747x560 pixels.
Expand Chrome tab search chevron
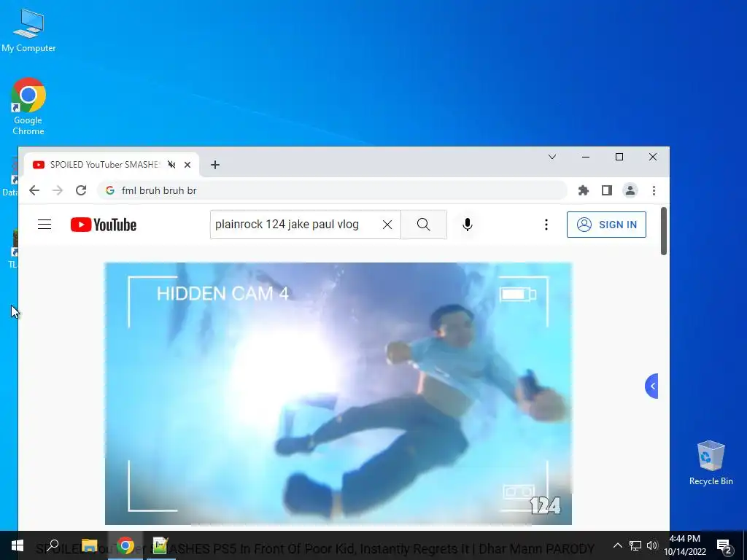pyautogui.click(x=552, y=157)
